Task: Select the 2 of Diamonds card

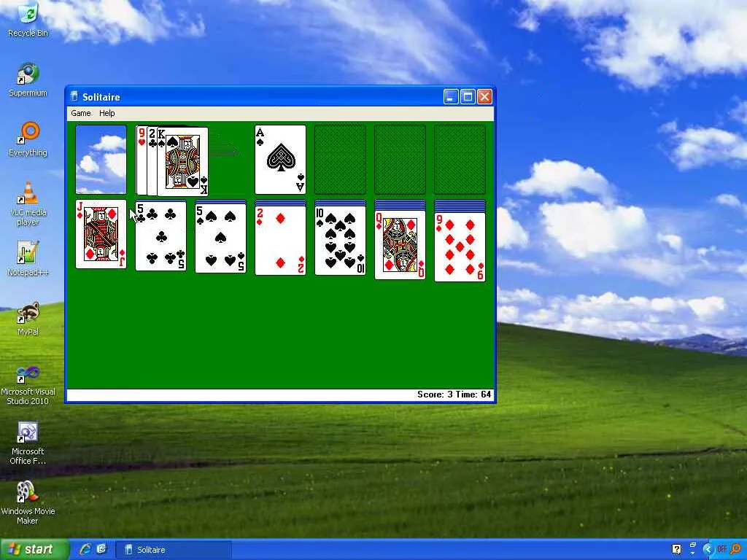Action: tap(281, 241)
